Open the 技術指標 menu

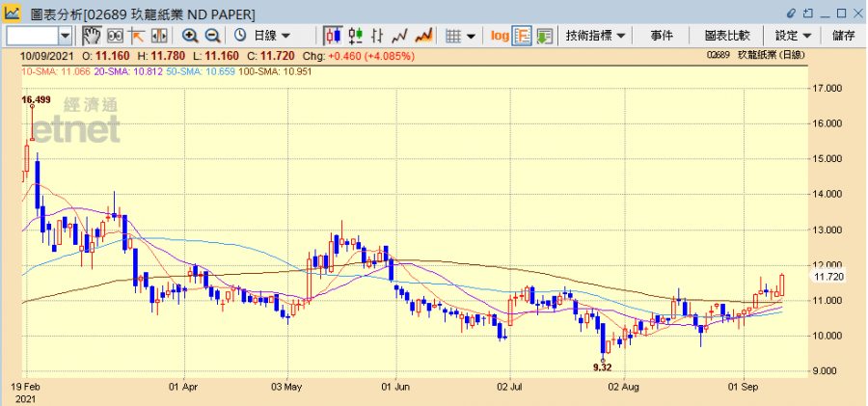point(595,36)
